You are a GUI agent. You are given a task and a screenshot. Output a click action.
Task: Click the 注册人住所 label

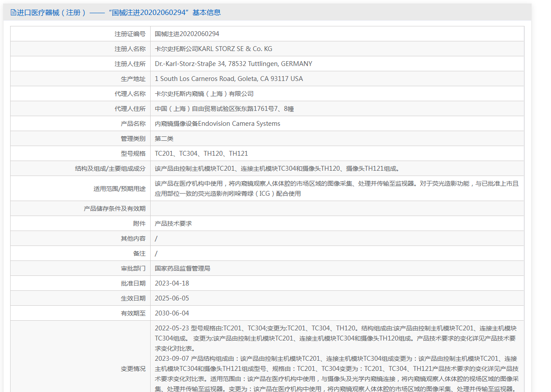pos(130,64)
